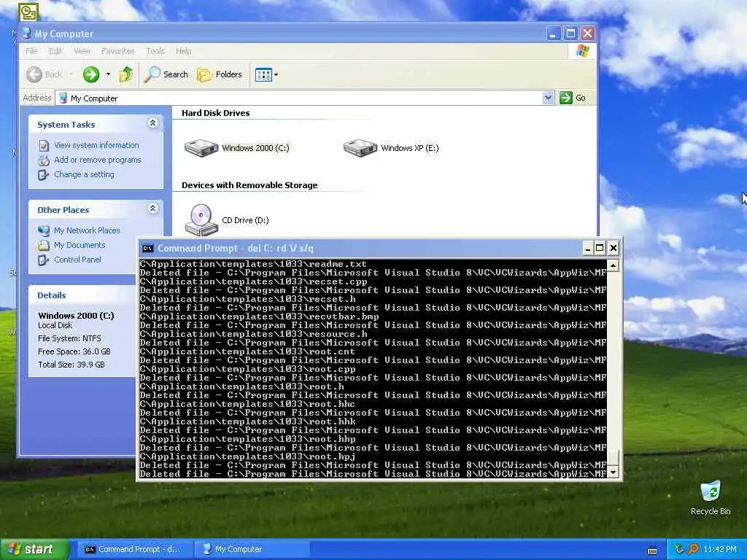
Task: Maximize the Command Prompt window
Action: 600,248
